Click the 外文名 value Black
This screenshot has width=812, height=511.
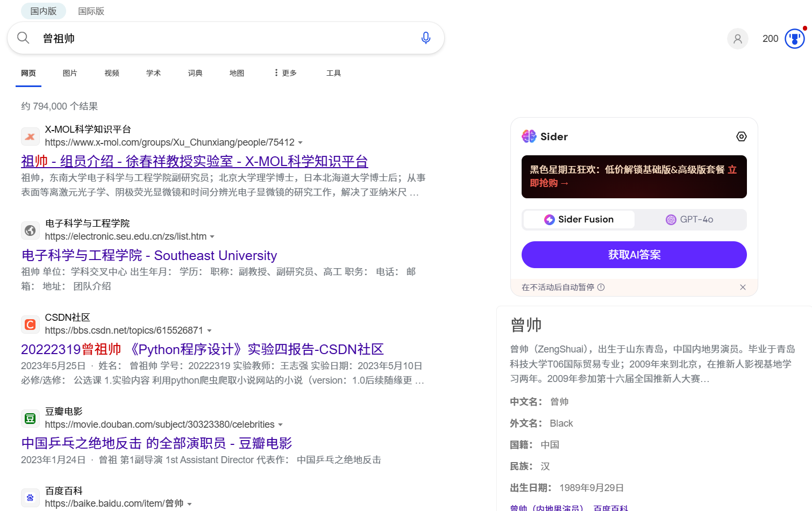(x=561, y=423)
